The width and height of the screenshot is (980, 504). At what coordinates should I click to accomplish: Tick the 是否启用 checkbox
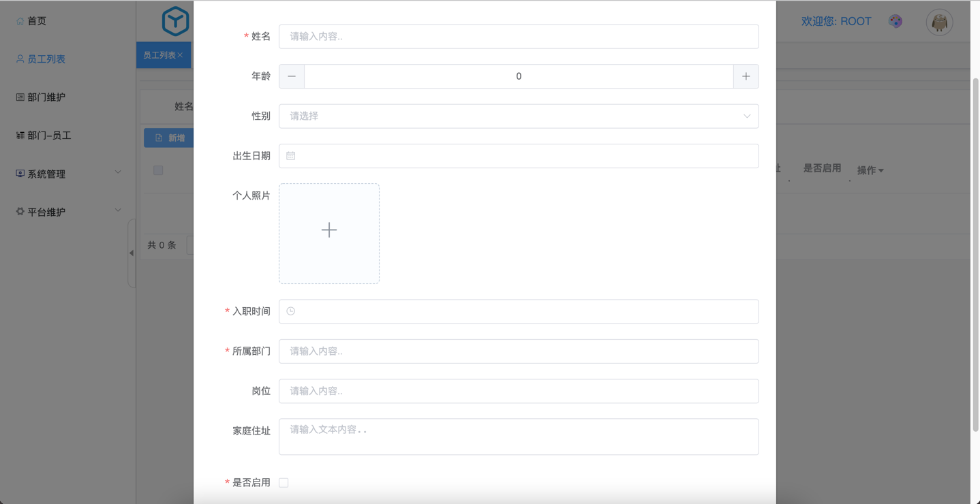pos(284,483)
